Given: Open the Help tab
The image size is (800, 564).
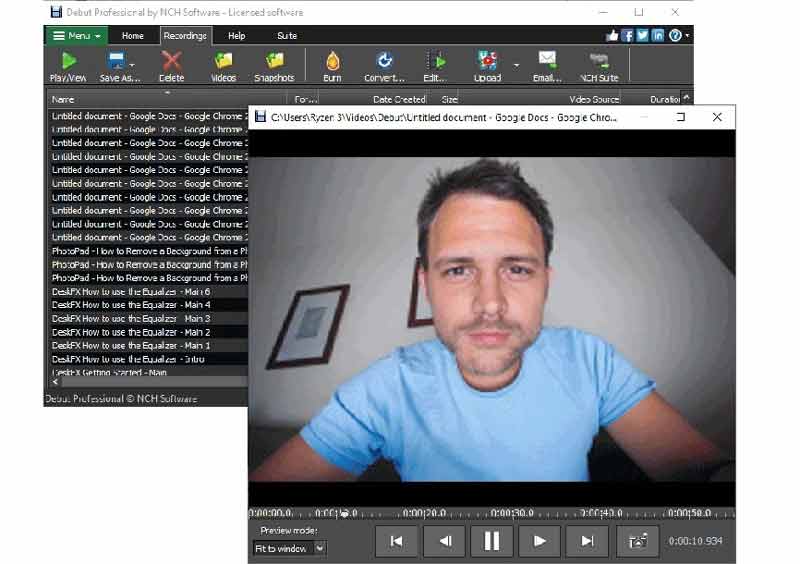Looking at the screenshot, I should pos(237,36).
